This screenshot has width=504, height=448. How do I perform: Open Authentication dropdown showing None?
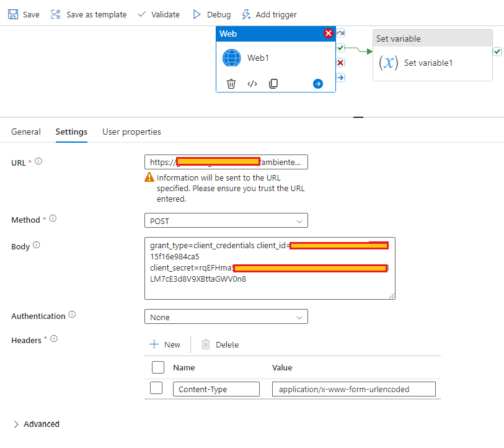coord(226,316)
